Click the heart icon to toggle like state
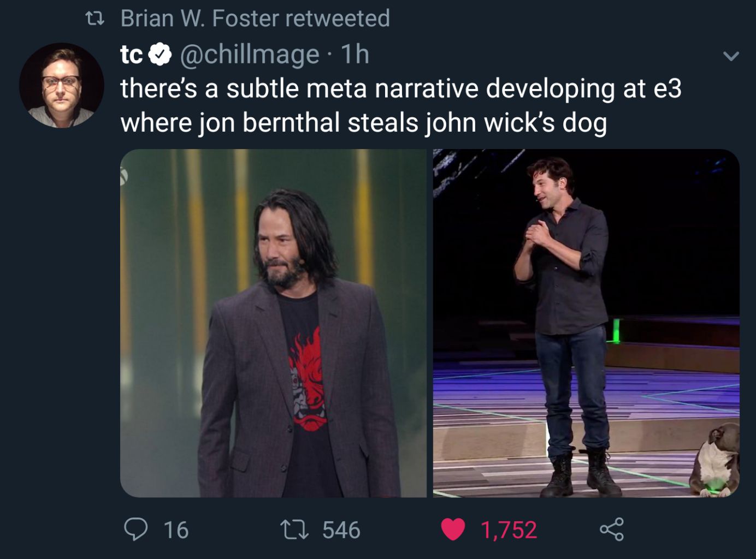 pyautogui.click(x=453, y=528)
